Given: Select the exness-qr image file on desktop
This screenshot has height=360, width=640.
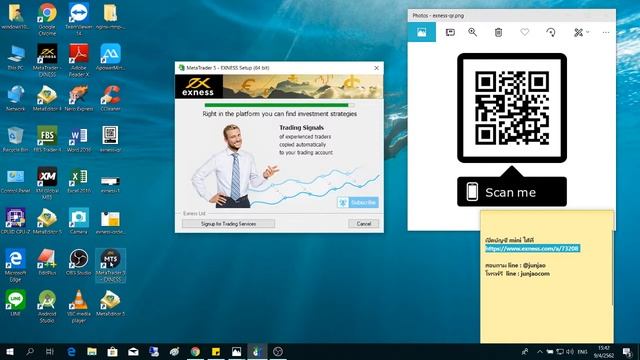Looking at the screenshot, I should click(111, 139).
